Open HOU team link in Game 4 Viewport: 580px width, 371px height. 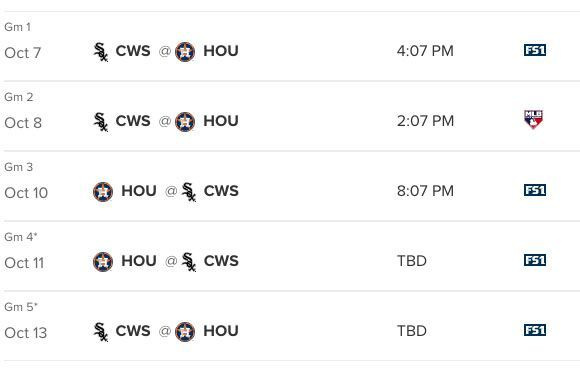(x=139, y=261)
